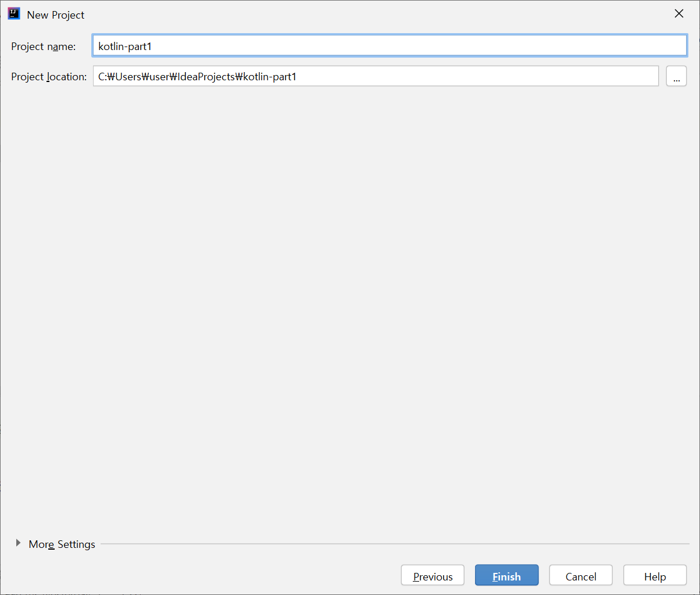The image size is (700, 595).
Task: Click the IntelliJ IDEA icon in the title bar
Action: pos(15,14)
